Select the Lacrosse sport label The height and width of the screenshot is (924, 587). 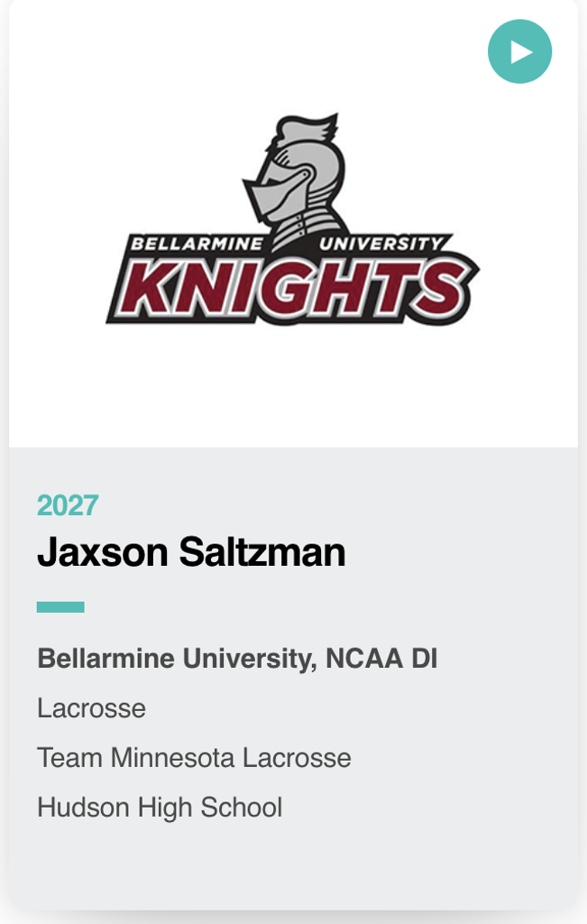(91, 708)
